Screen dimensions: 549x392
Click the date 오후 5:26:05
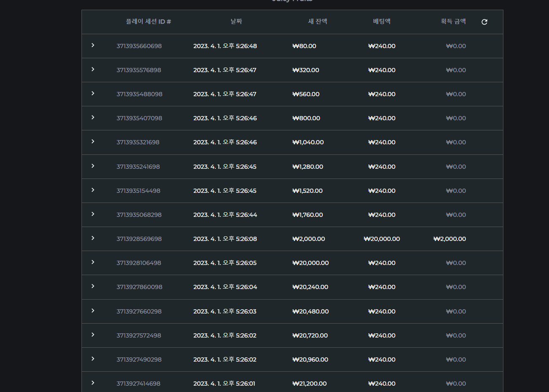225,263
